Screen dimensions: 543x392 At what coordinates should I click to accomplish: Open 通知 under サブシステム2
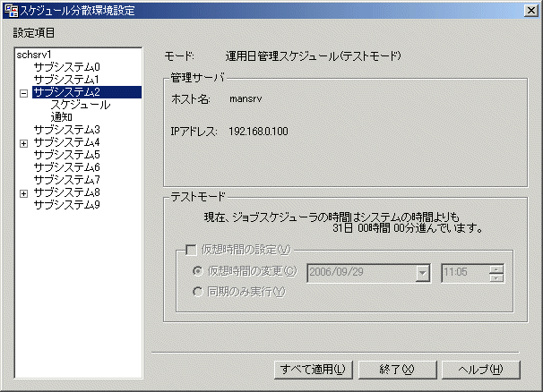tap(61, 117)
